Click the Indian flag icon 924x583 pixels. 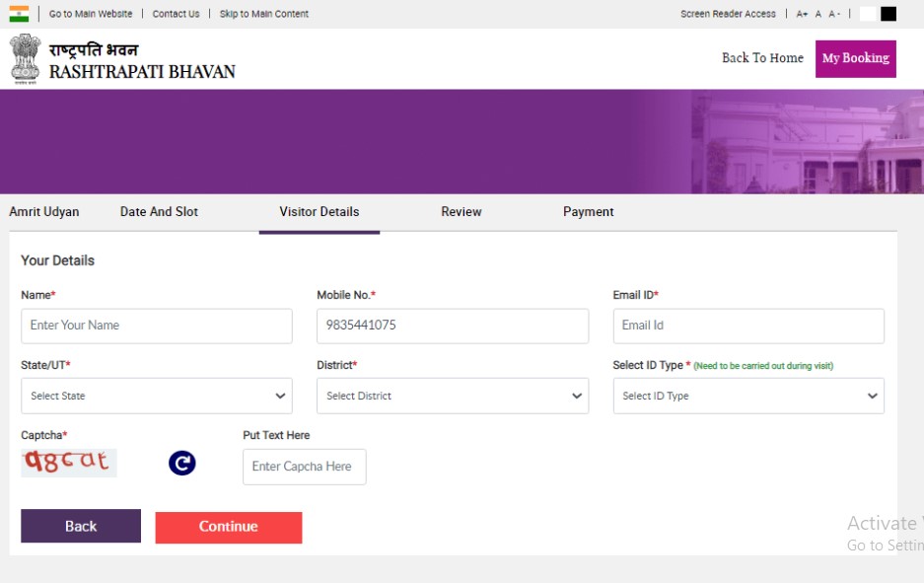[x=19, y=14]
